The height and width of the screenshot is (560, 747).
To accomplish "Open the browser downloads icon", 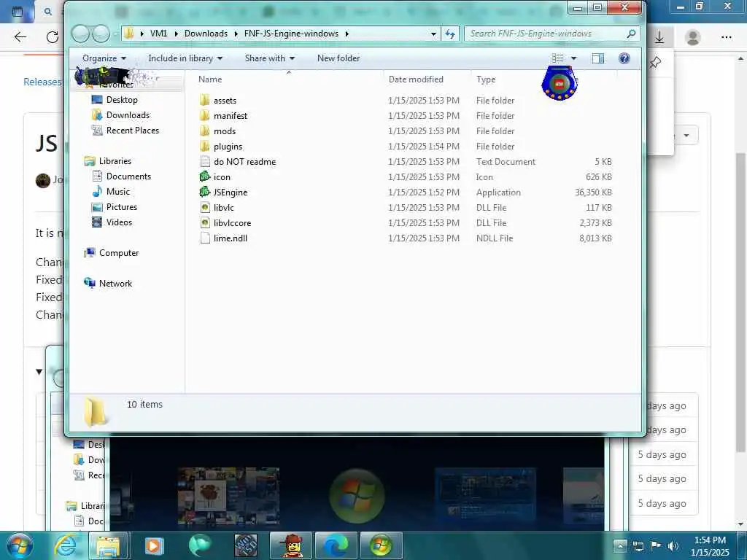I will [659, 37].
